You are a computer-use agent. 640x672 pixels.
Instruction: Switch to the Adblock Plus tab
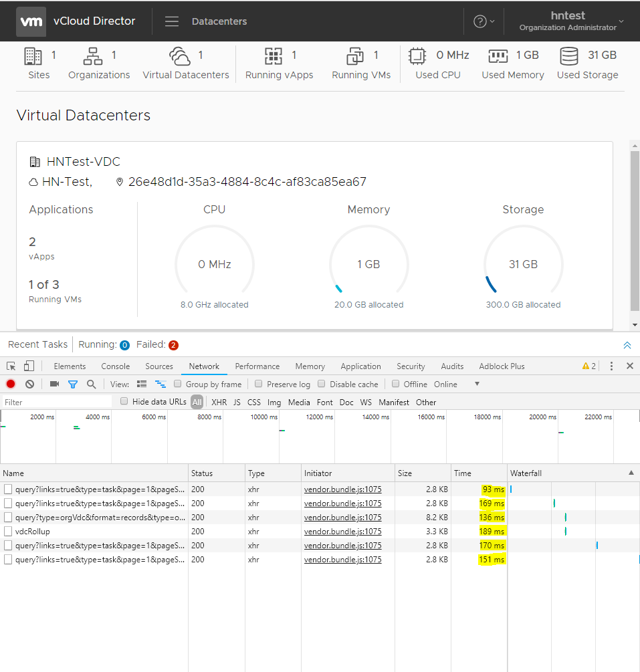[502, 366]
